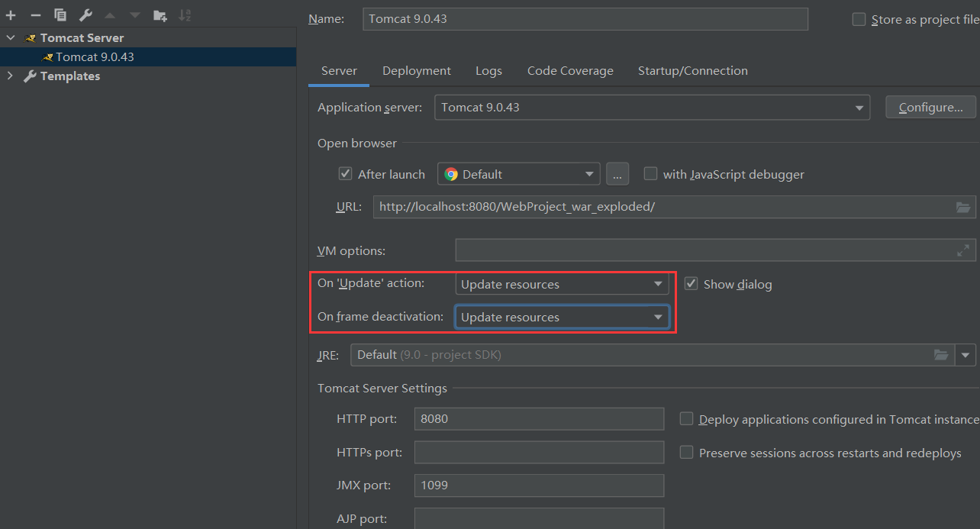Enable with JavaScript debugger checkbox

pos(650,174)
